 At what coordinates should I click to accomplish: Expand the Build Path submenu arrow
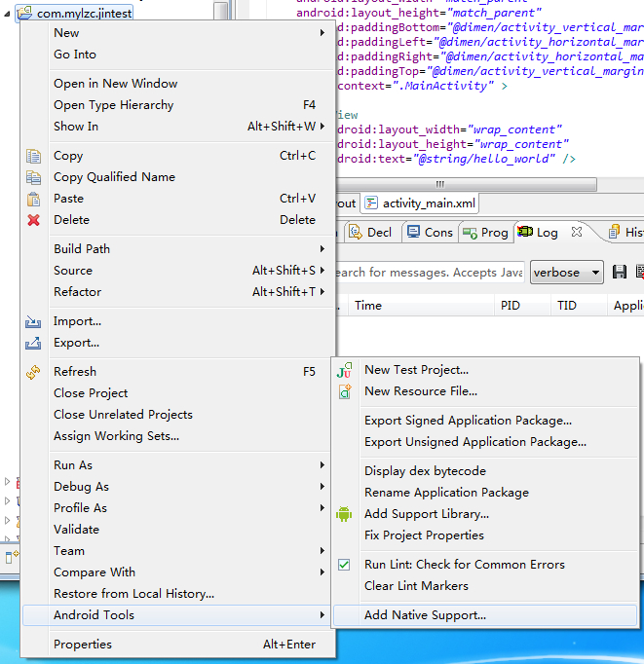coord(322,249)
